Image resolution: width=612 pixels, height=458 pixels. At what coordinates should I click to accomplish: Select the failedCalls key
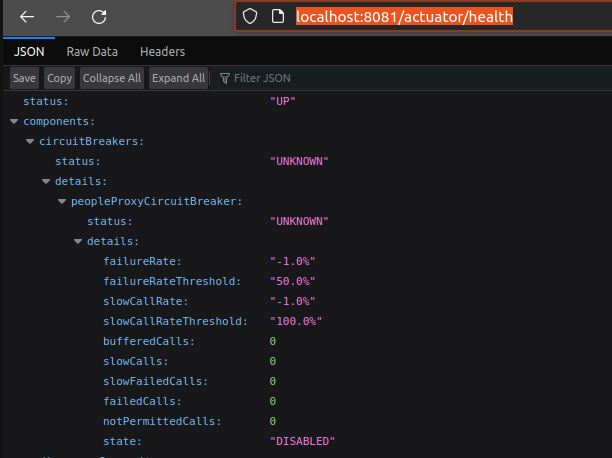coord(142,401)
